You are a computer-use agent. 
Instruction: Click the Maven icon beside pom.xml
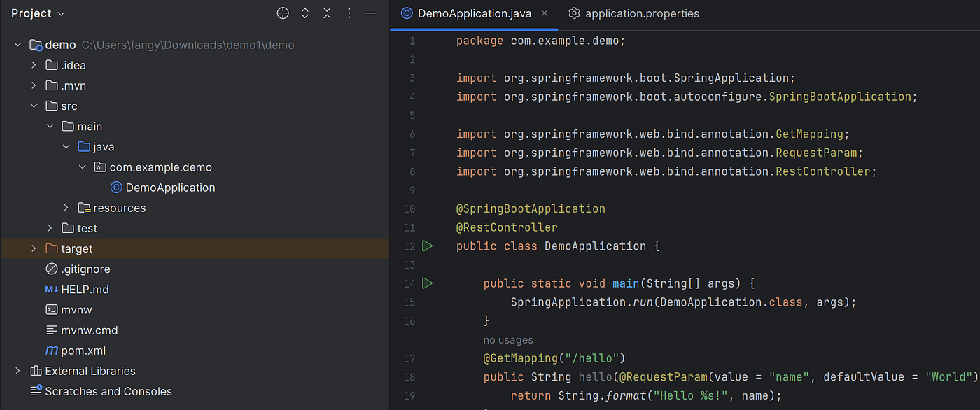pos(51,351)
